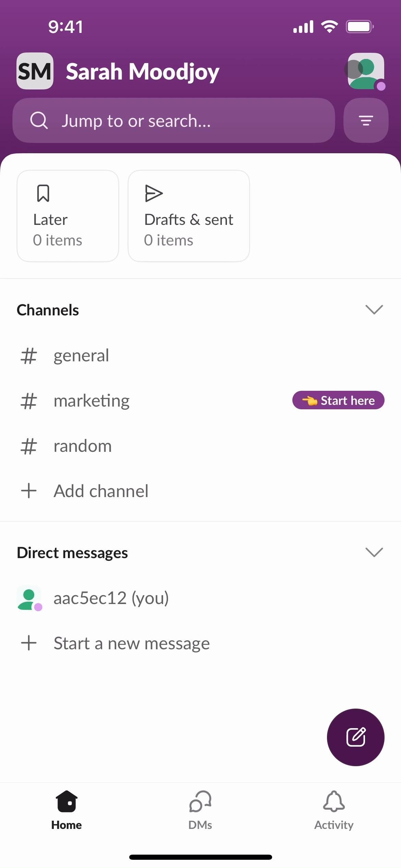Screen dimensions: 401x868
Task: Click the plus icon for Add channel
Action: tap(29, 491)
